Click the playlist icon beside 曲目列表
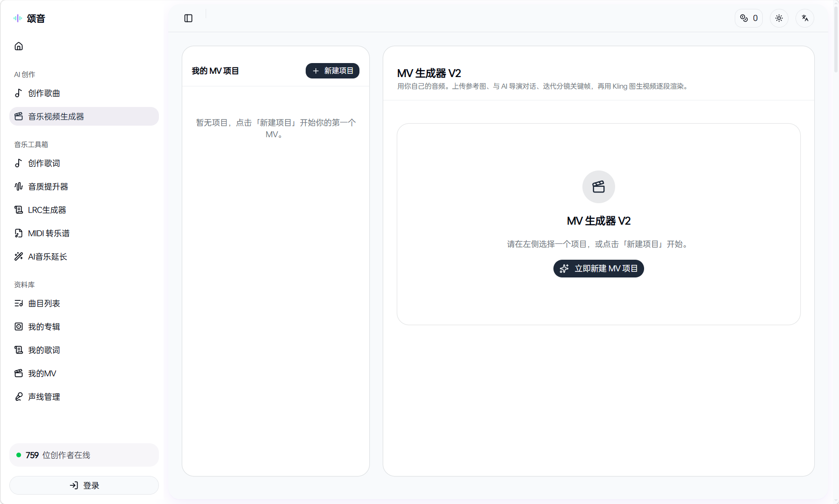The image size is (839, 504). pos(19,303)
